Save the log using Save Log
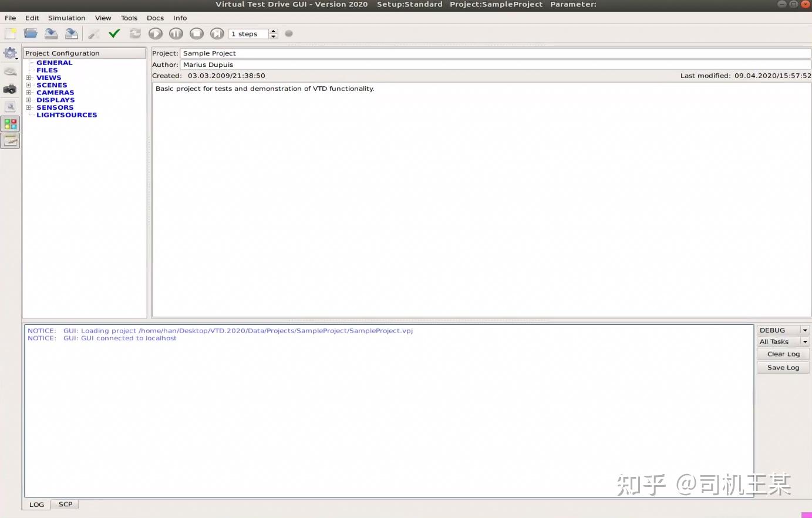This screenshot has width=812, height=518. [x=783, y=367]
